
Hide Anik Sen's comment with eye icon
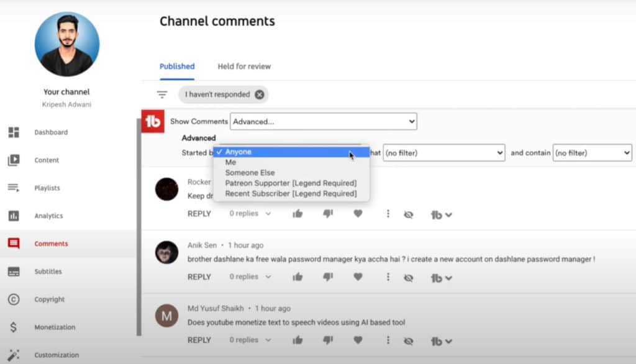[408, 278]
